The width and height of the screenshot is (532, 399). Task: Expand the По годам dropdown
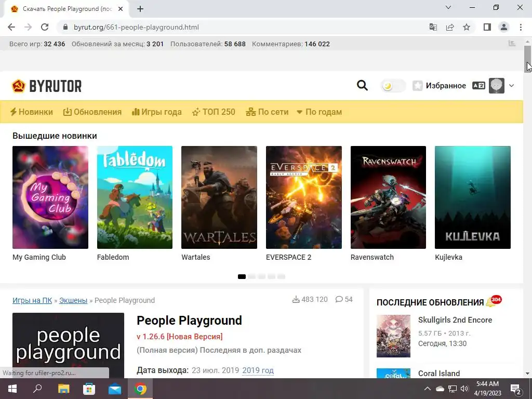[x=320, y=112]
